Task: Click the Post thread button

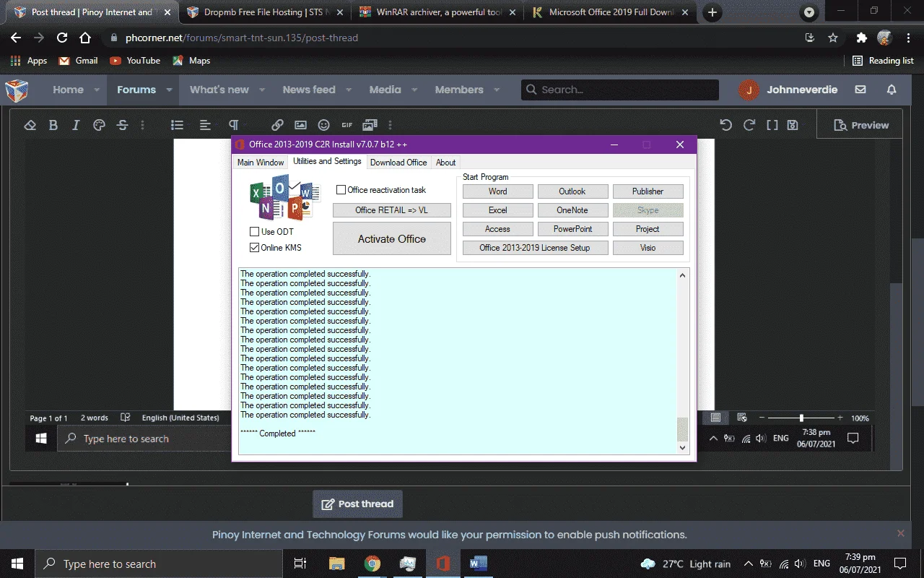Action: [x=358, y=504]
